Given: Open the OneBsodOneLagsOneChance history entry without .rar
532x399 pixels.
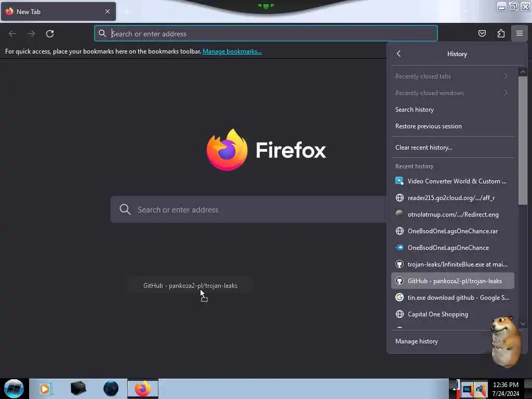Looking at the screenshot, I should click(x=453, y=247).
